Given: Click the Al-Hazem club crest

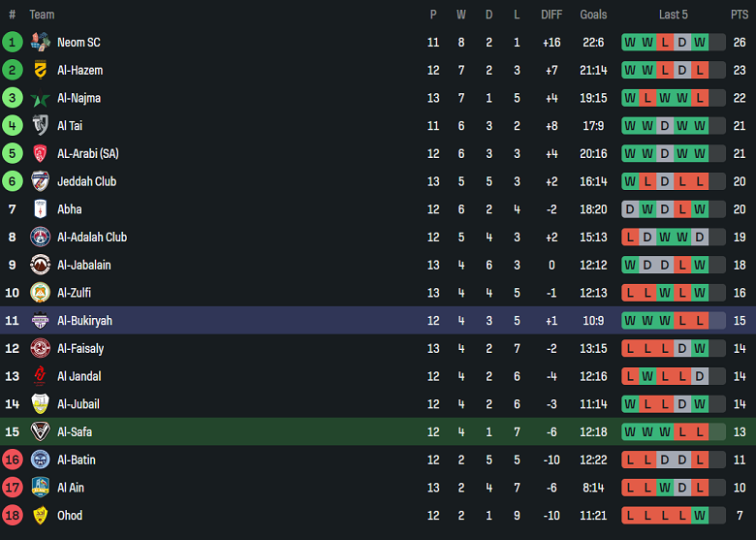Looking at the screenshot, I should tap(40, 70).
